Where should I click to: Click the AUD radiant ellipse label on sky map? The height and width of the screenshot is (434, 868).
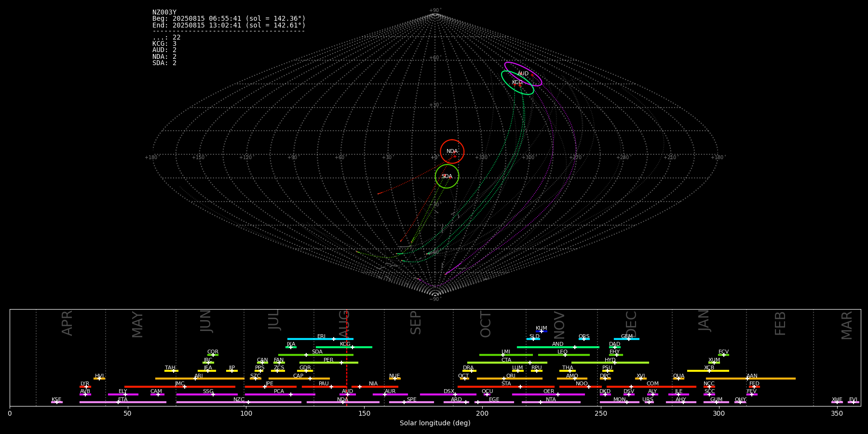[x=523, y=74]
